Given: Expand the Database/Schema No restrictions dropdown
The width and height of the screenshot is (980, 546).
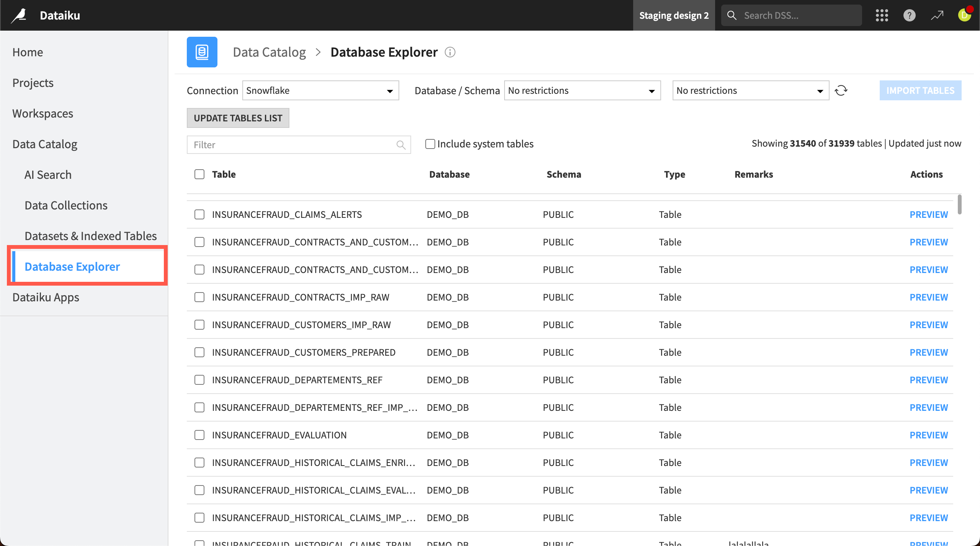Looking at the screenshot, I should coord(582,90).
